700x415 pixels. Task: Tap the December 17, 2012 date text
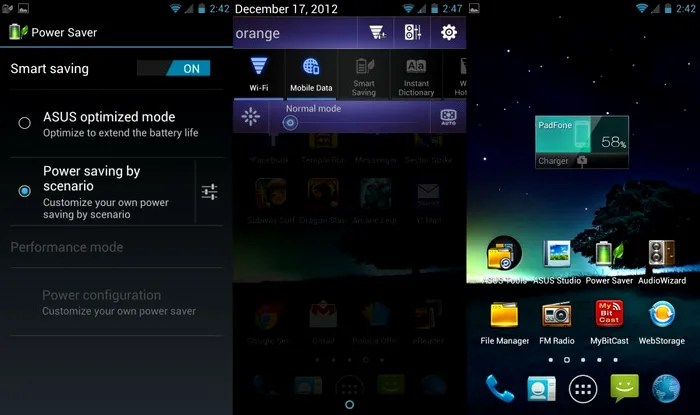(286, 9)
